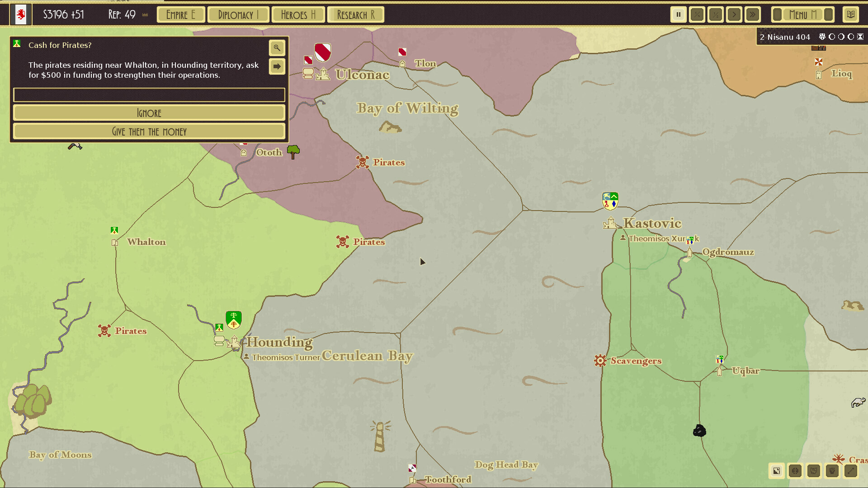
Task: Click the rebellion fist map mode icon
Action: pyautogui.click(x=832, y=471)
